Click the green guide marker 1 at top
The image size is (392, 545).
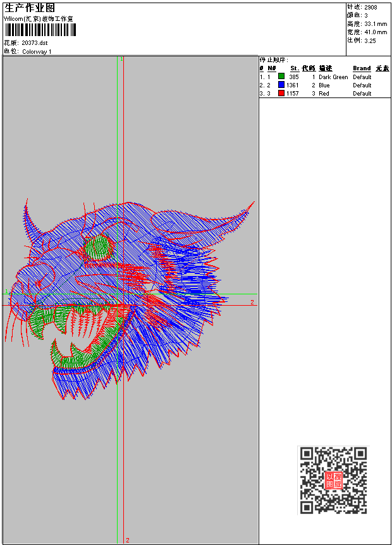point(121,59)
